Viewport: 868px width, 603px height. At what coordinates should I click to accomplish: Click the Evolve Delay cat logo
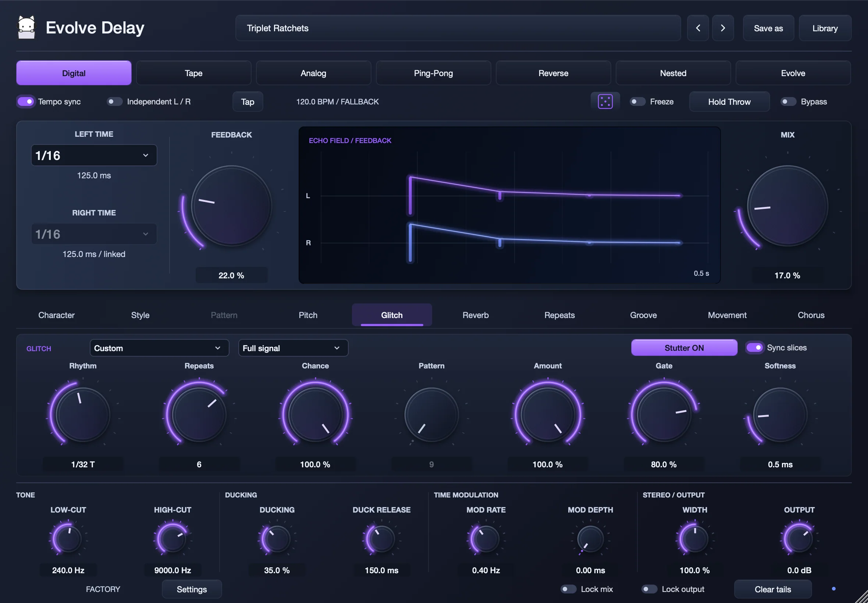point(26,27)
